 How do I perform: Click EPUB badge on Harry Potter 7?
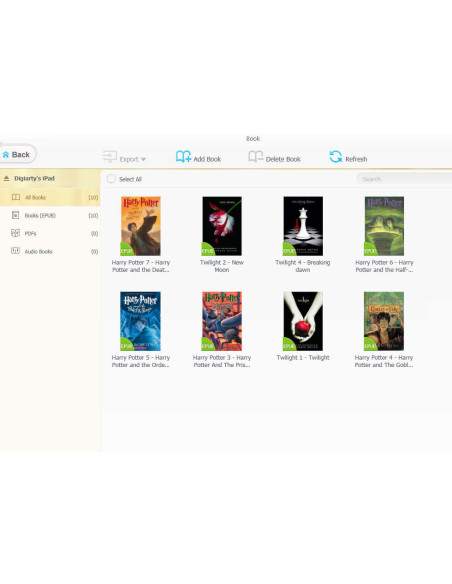coord(126,250)
